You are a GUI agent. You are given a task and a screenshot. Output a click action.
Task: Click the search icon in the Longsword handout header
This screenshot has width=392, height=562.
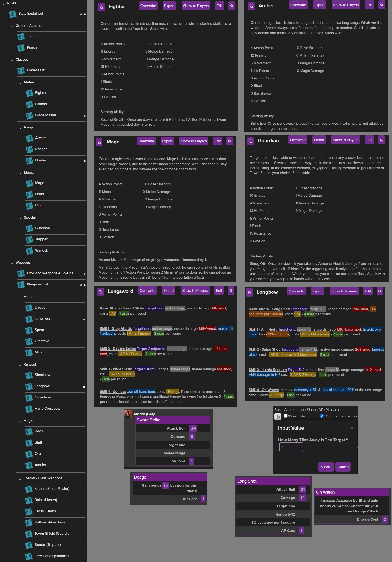[x=231, y=291]
